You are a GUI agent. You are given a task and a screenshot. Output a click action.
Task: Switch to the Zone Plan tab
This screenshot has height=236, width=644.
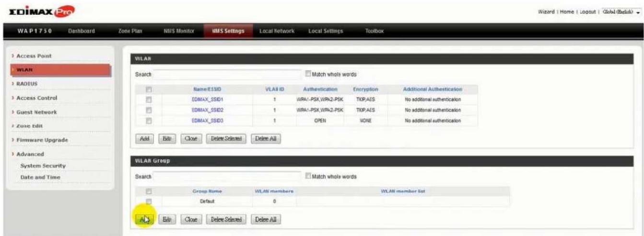(130, 31)
